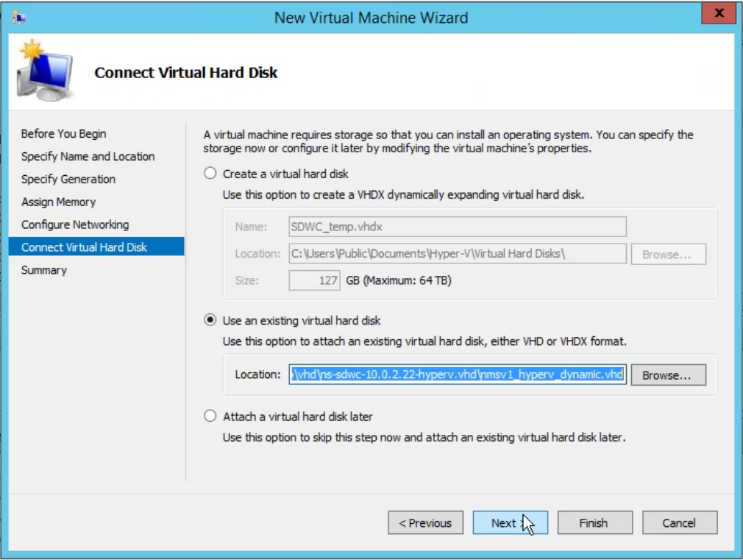Click the wizard icon in the title bar

click(x=18, y=18)
